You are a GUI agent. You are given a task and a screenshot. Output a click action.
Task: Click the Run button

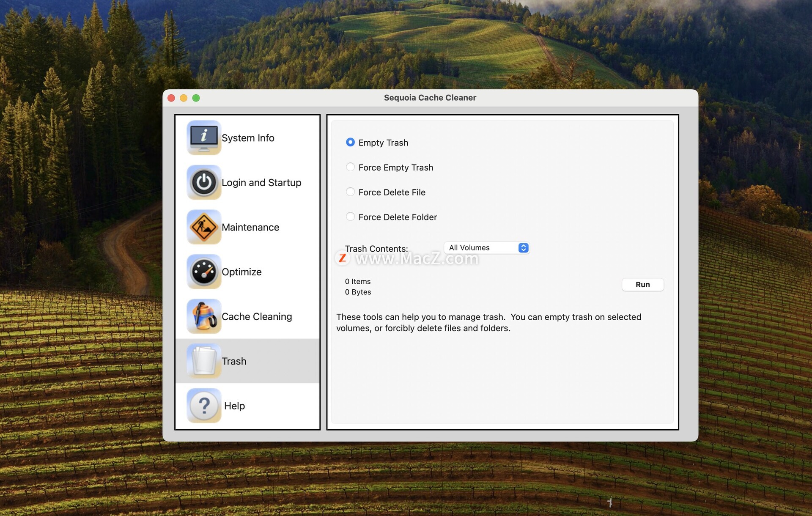pos(642,285)
